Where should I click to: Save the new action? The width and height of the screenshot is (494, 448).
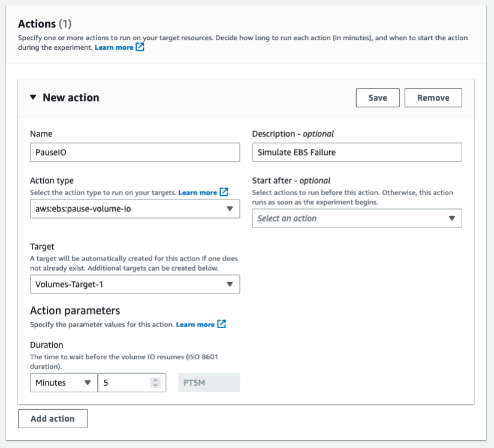click(378, 97)
